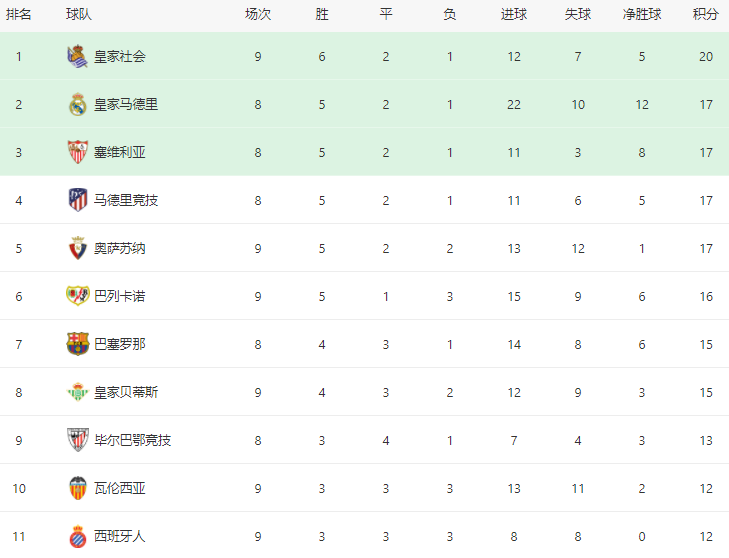Open the 巴塞罗那 team link
Viewport: 729px width, 558px height.
(x=120, y=345)
